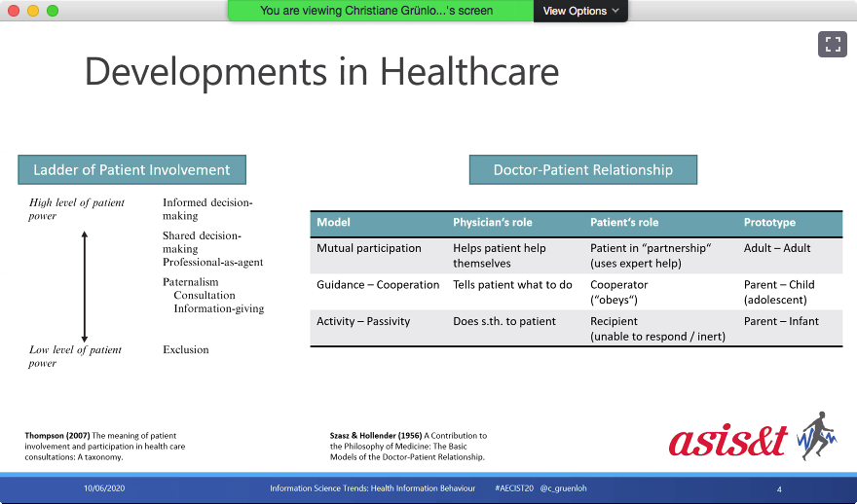The image size is (857, 504).
Task: Minimize the window using the yellow button
Action: point(33,11)
